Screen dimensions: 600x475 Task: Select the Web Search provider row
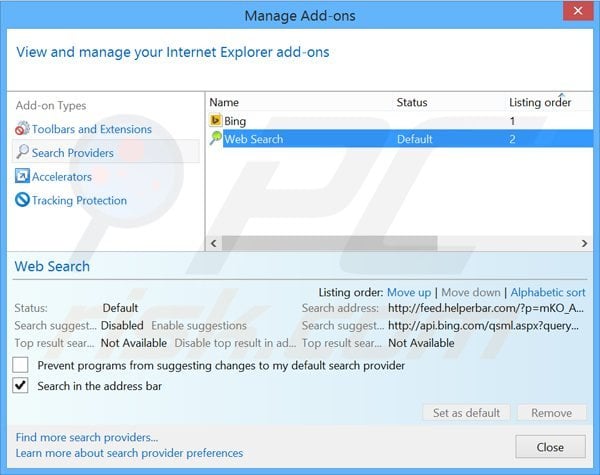401,139
